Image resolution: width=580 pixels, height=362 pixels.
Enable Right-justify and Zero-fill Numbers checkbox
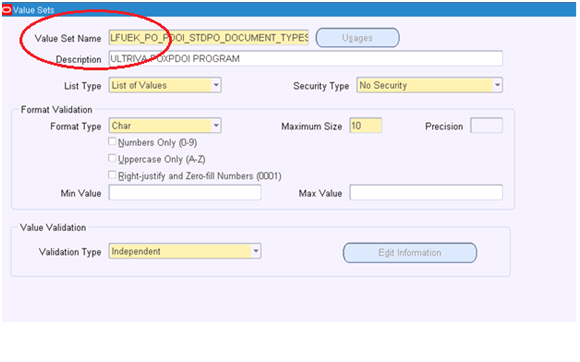tap(112, 175)
